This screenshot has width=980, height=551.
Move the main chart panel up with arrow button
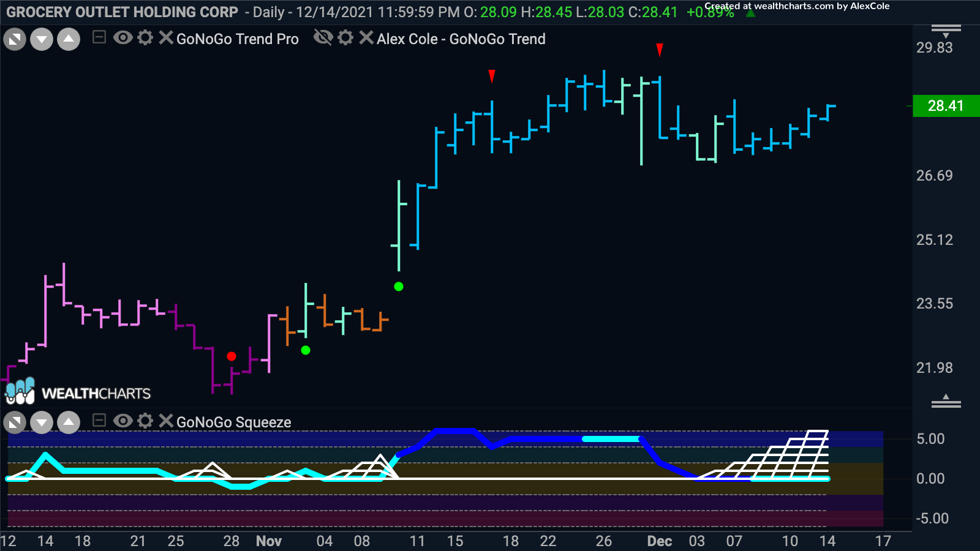pos(69,40)
